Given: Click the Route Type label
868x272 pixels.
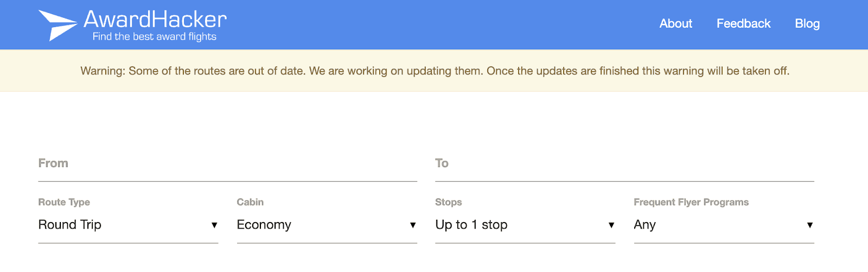Looking at the screenshot, I should [64, 202].
